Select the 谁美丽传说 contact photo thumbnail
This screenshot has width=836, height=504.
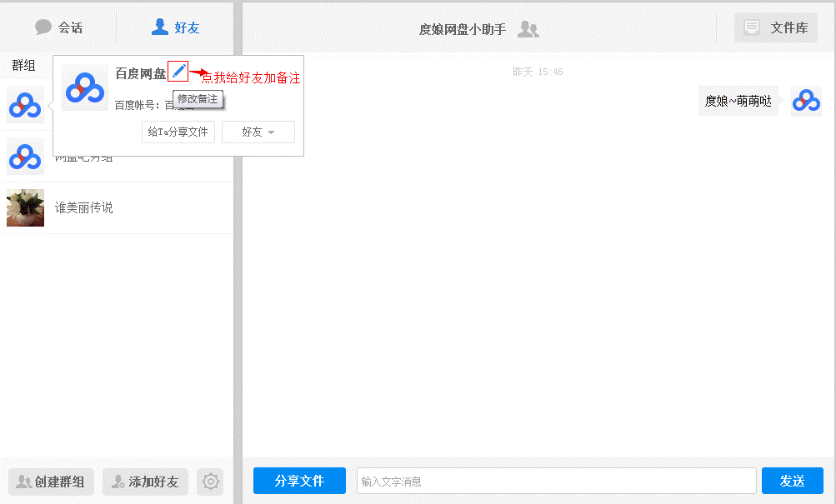(25, 207)
